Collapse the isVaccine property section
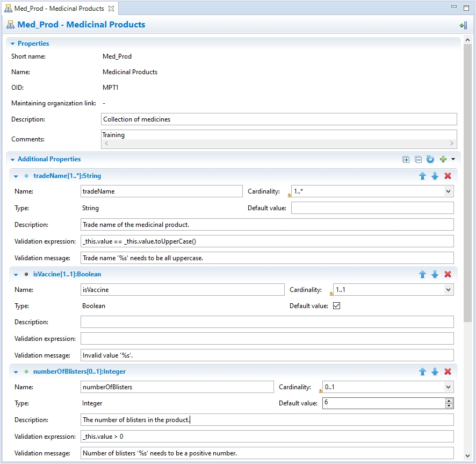This screenshot has width=476, height=464. 16,275
